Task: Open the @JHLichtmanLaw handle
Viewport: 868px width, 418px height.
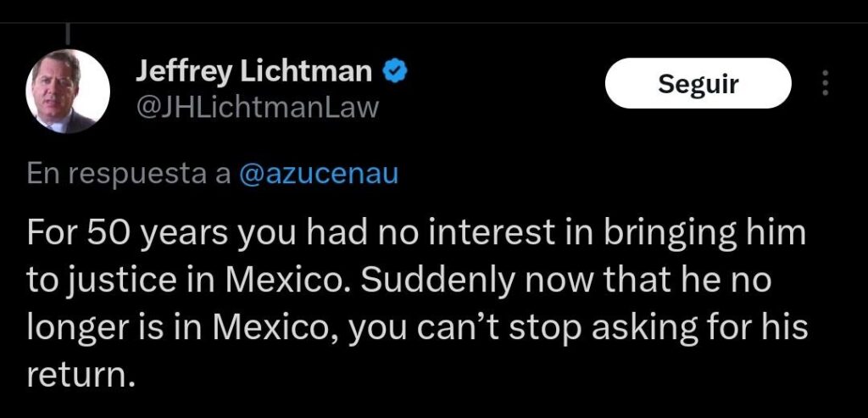Action: (x=257, y=107)
